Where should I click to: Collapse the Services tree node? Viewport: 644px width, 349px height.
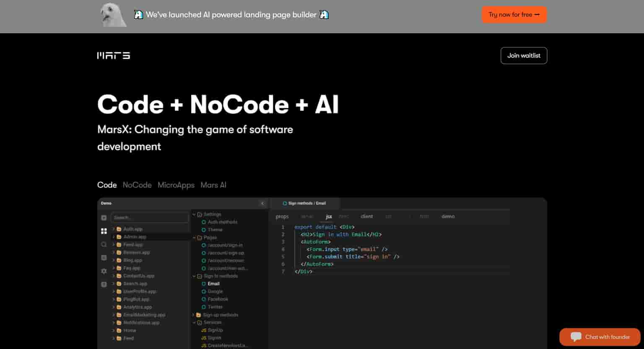(x=194, y=323)
